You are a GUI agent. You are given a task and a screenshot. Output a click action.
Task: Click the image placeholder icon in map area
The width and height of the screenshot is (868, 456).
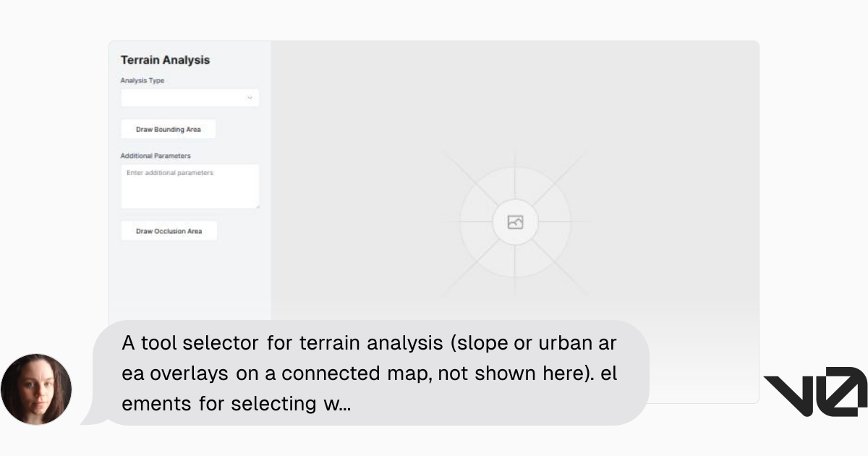(x=515, y=222)
